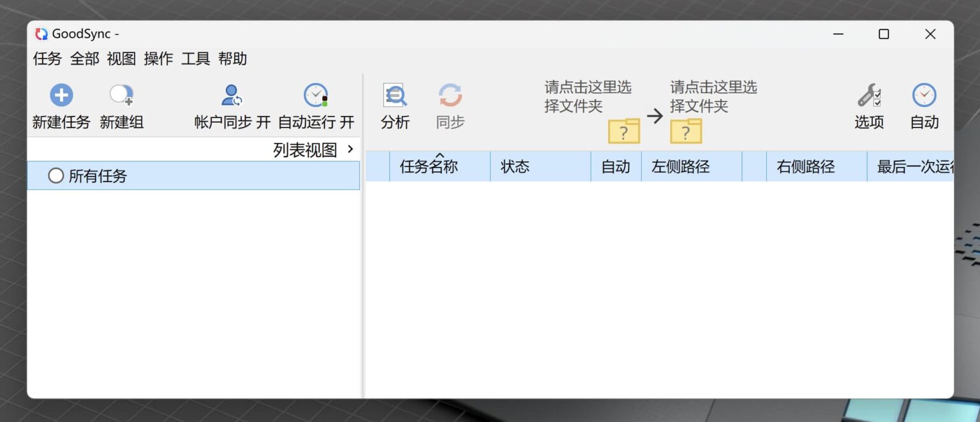This screenshot has height=422, width=980.
Task: Select the 状态 column header
Action: [514, 166]
